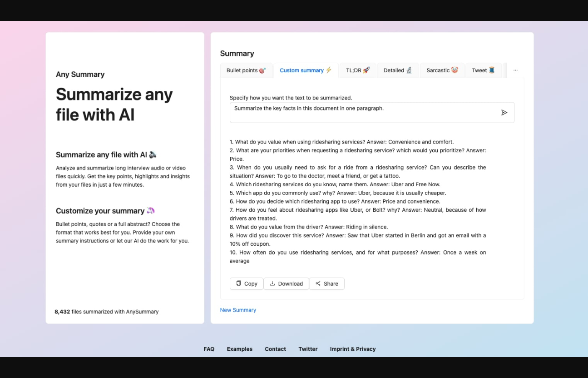Open the TL;DR summary tab
588x378 pixels.
point(358,70)
